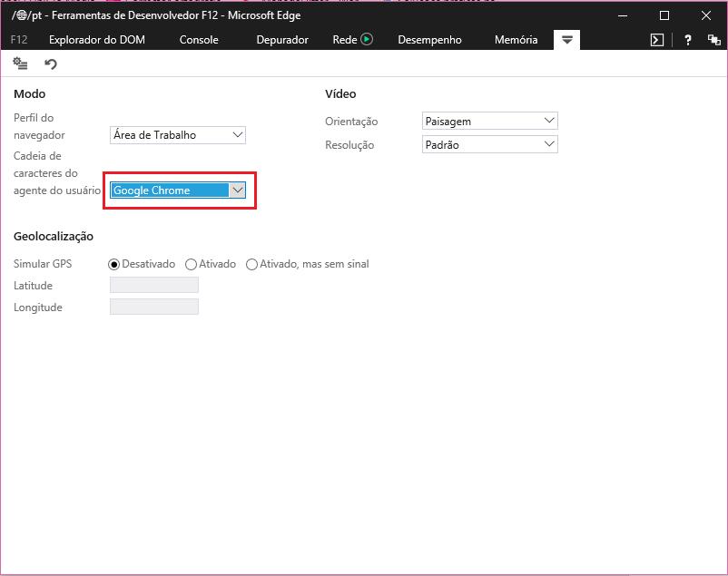Expand the Google Chrome user agent dropdown
Image resolution: width=728 pixels, height=576 pixels.
[x=177, y=190]
